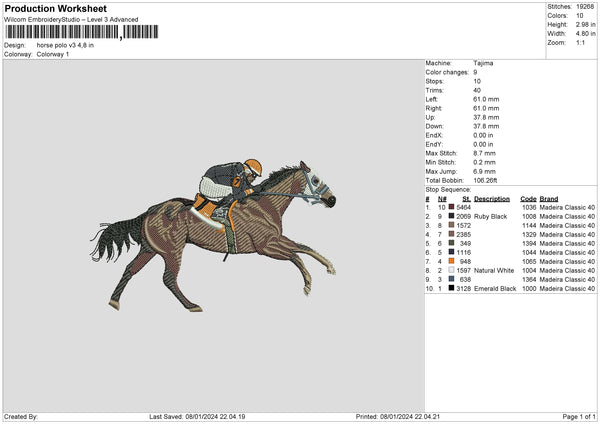Click the N# column header
Viewport: 600px width, 424px height.
442,198
